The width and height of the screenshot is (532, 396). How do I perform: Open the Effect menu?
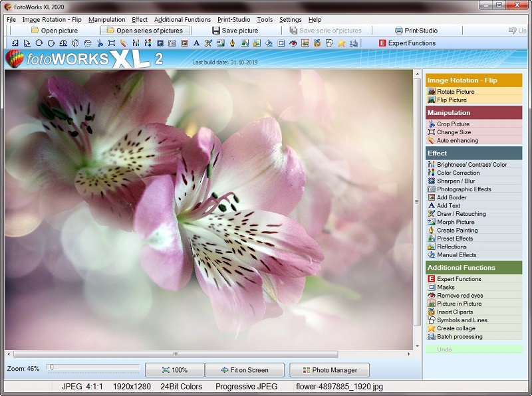pyautogui.click(x=138, y=19)
